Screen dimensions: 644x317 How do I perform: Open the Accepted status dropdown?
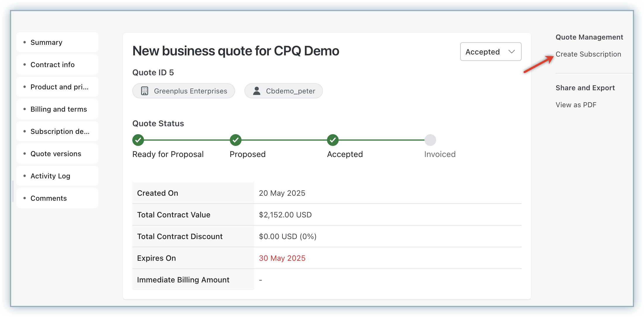pyautogui.click(x=490, y=52)
